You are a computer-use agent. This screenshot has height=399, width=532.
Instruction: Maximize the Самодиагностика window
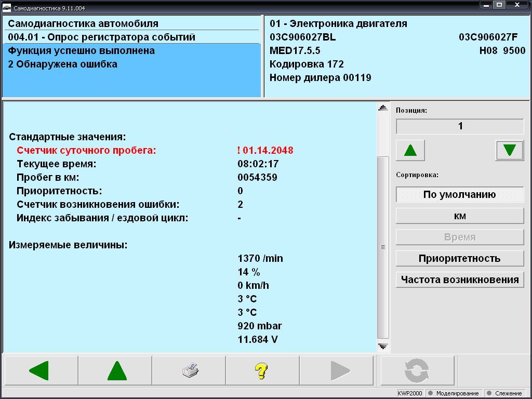[x=499, y=5]
